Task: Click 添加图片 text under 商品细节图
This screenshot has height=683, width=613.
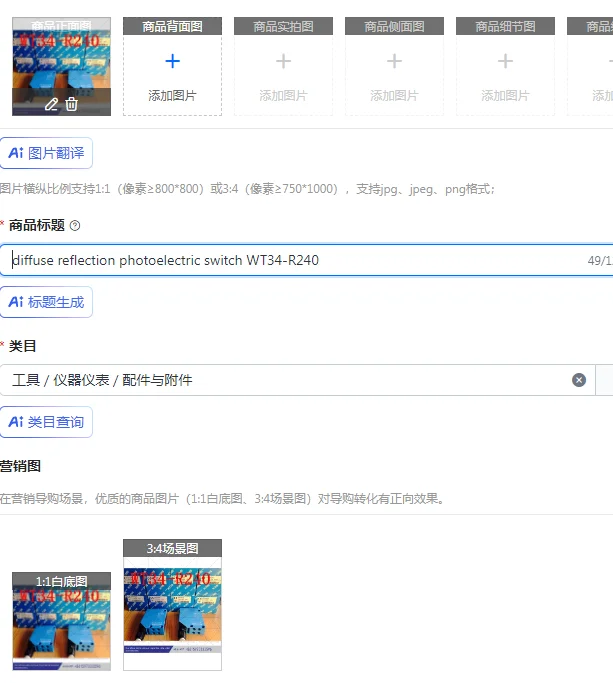Action: click(x=505, y=95)
